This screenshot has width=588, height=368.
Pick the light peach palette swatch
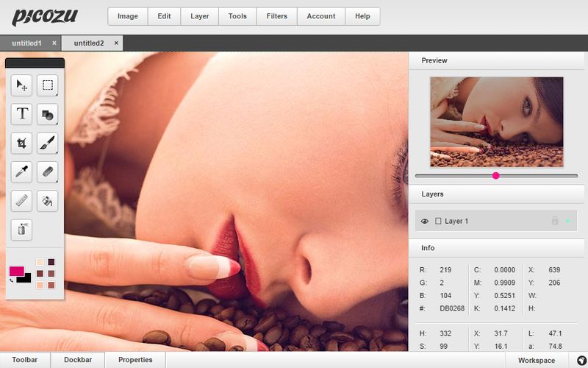point(40,285)
